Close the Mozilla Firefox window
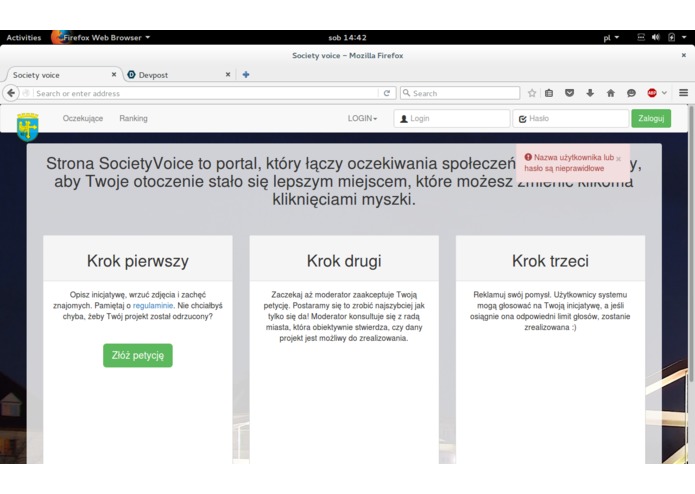The width and height of the screenshot is (695, 494). click(683, 55)
